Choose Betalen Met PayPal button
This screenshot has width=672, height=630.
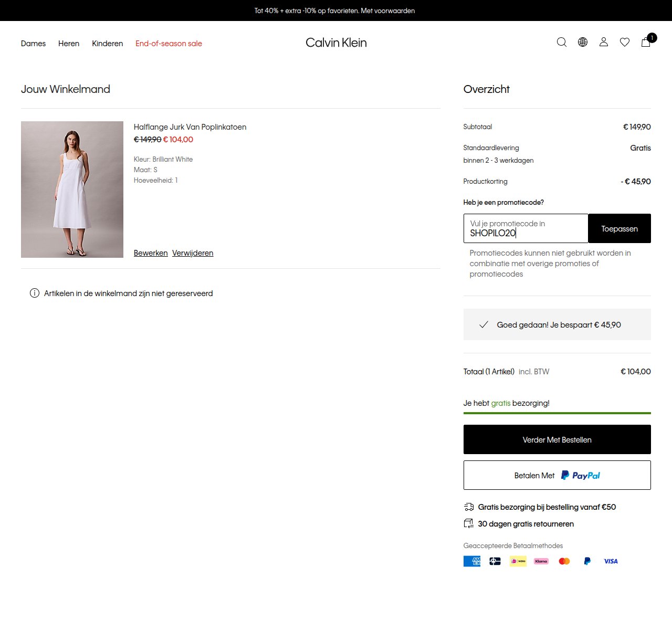[x=557, y=475]
